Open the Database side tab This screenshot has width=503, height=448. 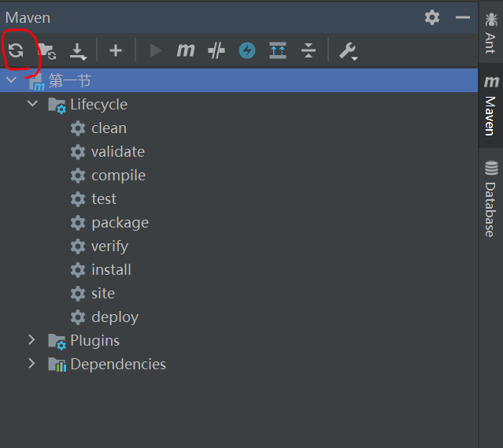pos(491,198)
